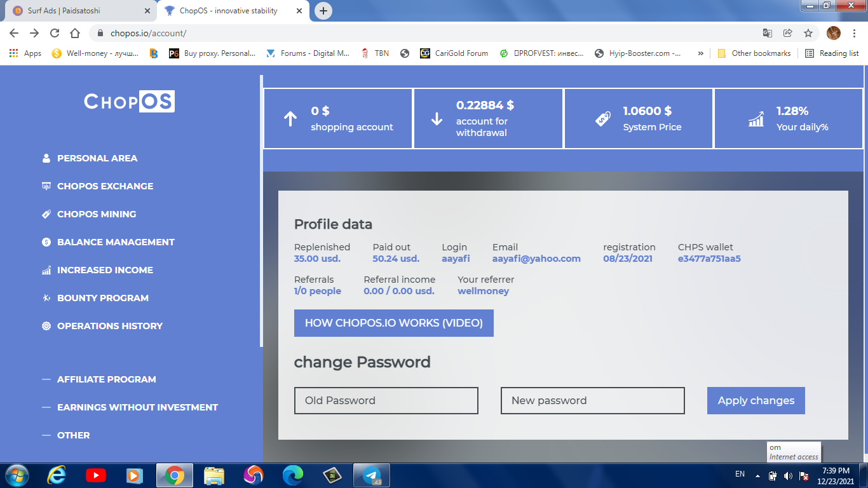Click the Increased Income chart icon
Screen dimensions: 868x488
(46, 270)
